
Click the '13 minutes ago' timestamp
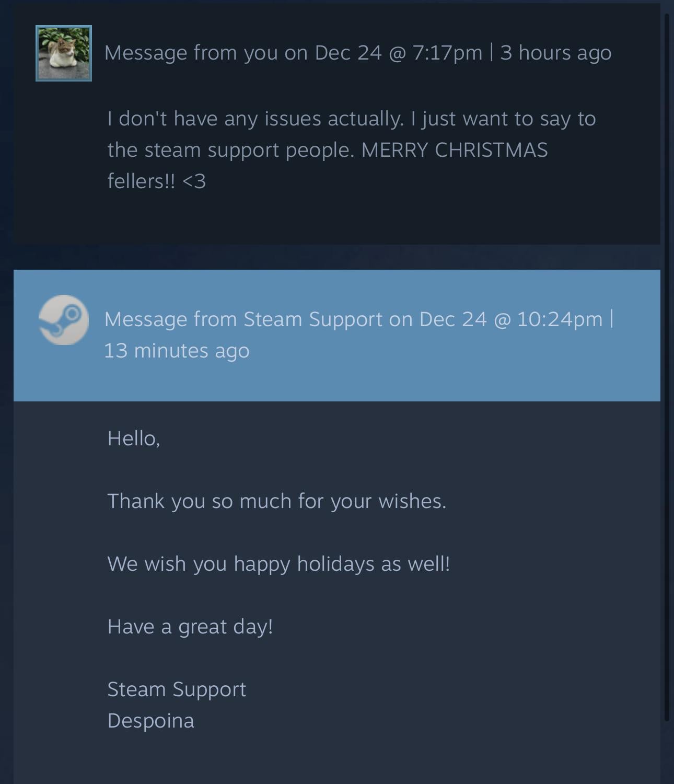[x=177, y=351]
